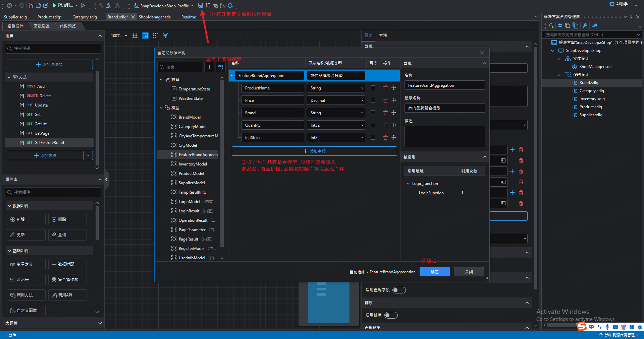Check the nullable box for Price field
644x339 pixels.
(x=373, y=100)
